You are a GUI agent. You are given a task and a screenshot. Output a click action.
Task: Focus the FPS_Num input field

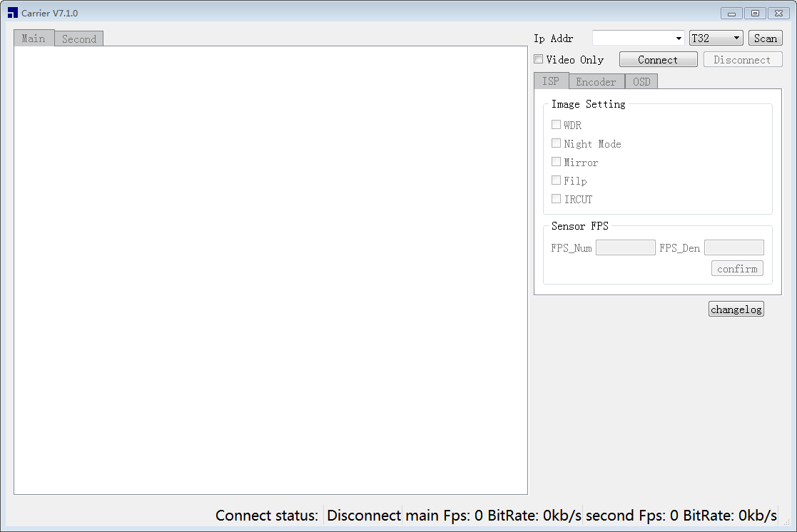[625, 247]
